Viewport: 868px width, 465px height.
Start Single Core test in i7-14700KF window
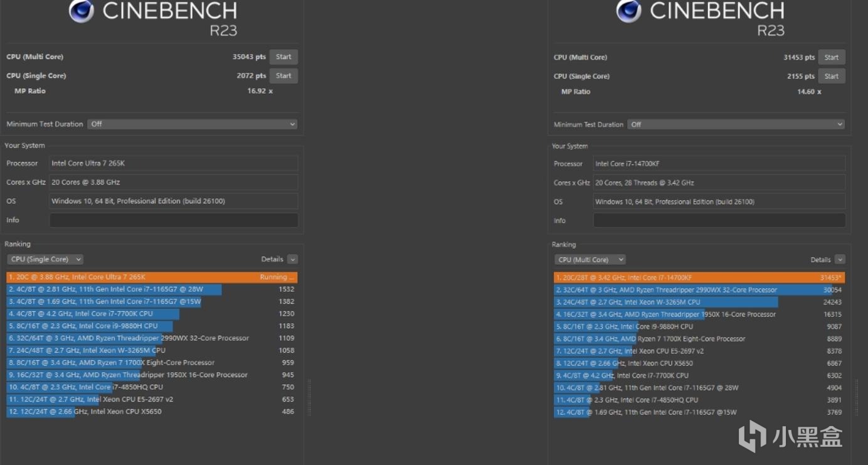832,76
